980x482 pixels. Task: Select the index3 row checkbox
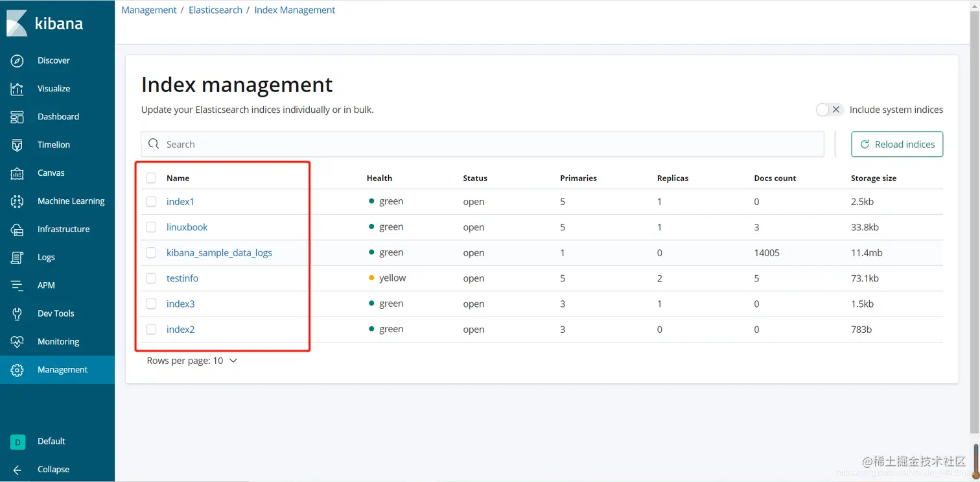pos(151,304)
